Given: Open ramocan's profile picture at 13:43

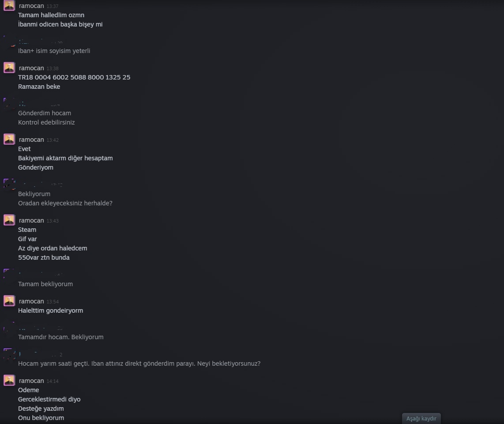Looking at the screenshot, I should pyautogui.click(x=9, y=220).
